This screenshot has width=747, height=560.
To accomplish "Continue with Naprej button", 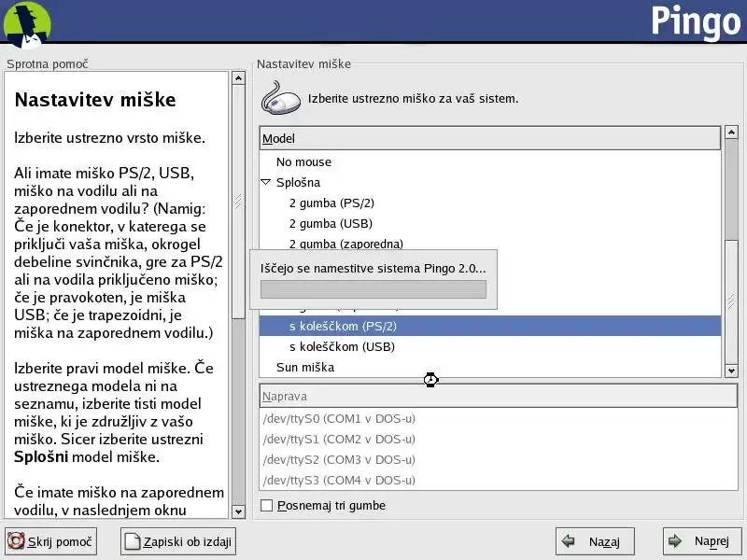I will tap(701, 541).
